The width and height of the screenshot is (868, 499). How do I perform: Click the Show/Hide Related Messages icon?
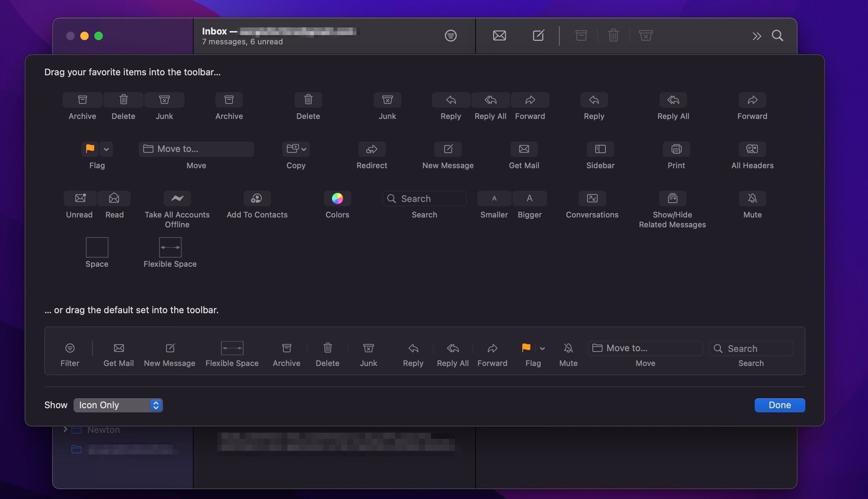[x=672, y=198]
